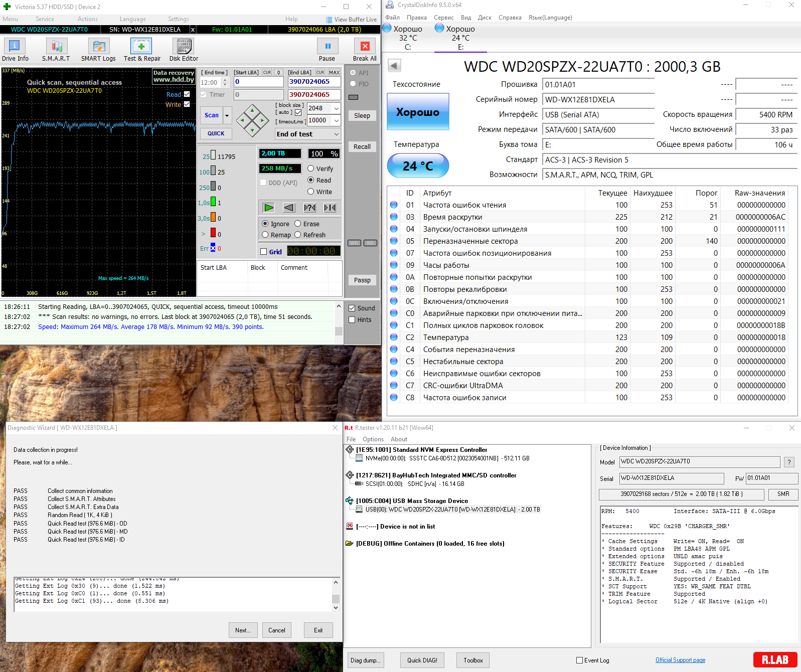Click the Victoria log scrollbar up arrow

(339, 306)
